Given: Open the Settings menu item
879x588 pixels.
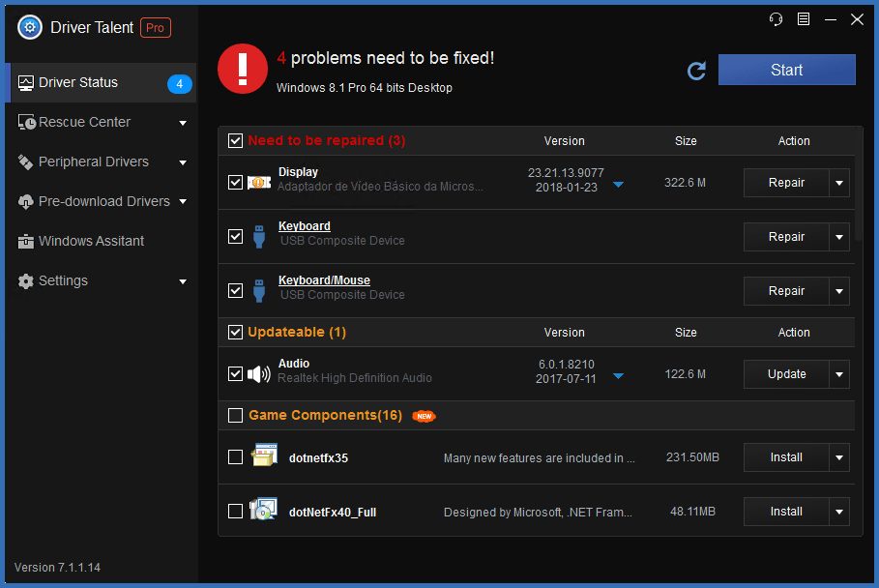Looking at the screenshot, I should [101, 280].
